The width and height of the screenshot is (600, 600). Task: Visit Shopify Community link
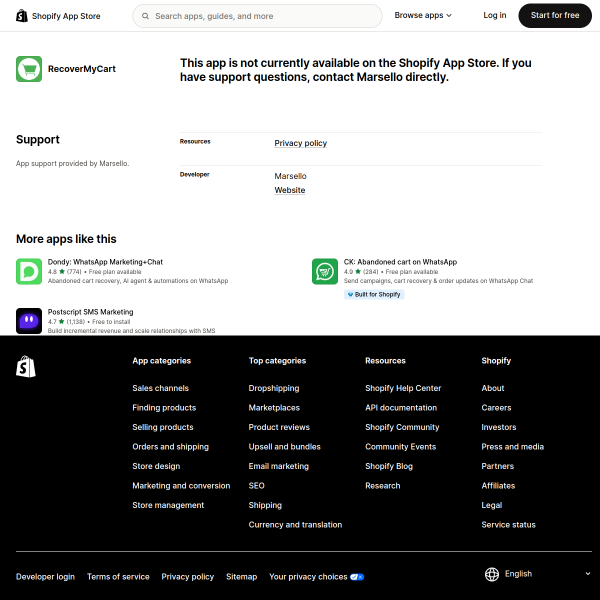[402, 427]
